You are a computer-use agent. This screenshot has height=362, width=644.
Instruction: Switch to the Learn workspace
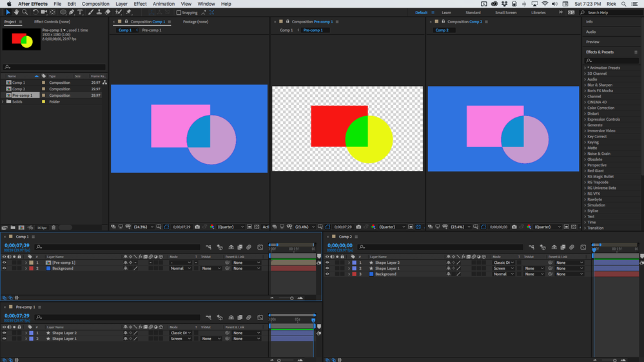[x=446, y=12]
